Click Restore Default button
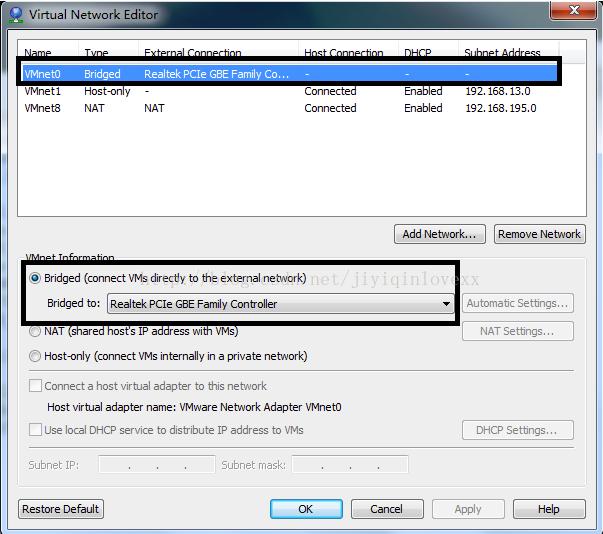 [61, 509]
